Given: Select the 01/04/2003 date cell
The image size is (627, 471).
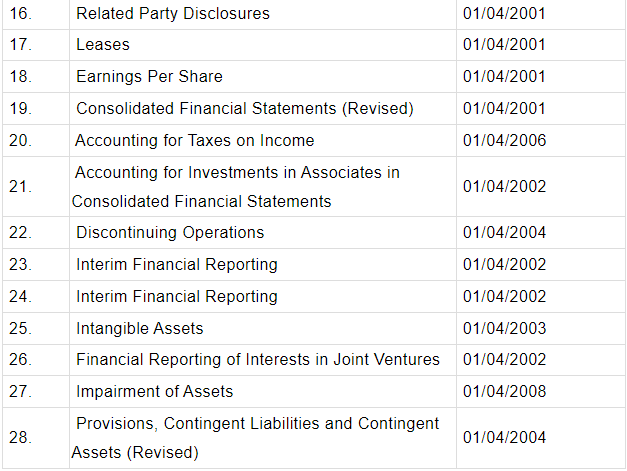Looking at the screenshot, I should pyautogui.click(x=505, y=328).
